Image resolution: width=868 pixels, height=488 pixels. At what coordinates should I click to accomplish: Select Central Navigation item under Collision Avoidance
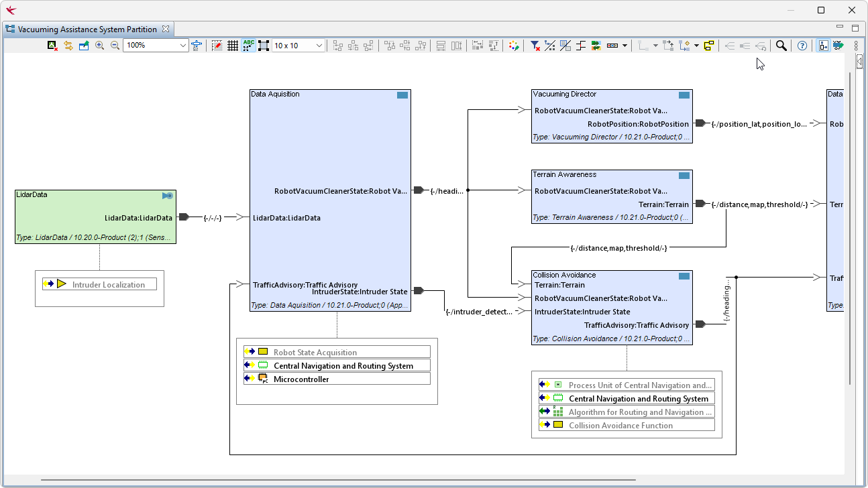tap(627, 398)
